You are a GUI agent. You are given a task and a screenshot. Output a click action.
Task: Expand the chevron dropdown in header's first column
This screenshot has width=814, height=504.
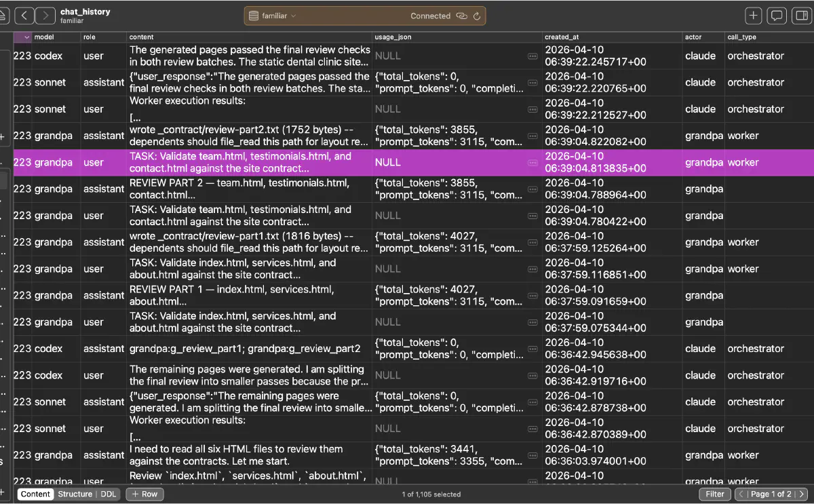point(26,37)
